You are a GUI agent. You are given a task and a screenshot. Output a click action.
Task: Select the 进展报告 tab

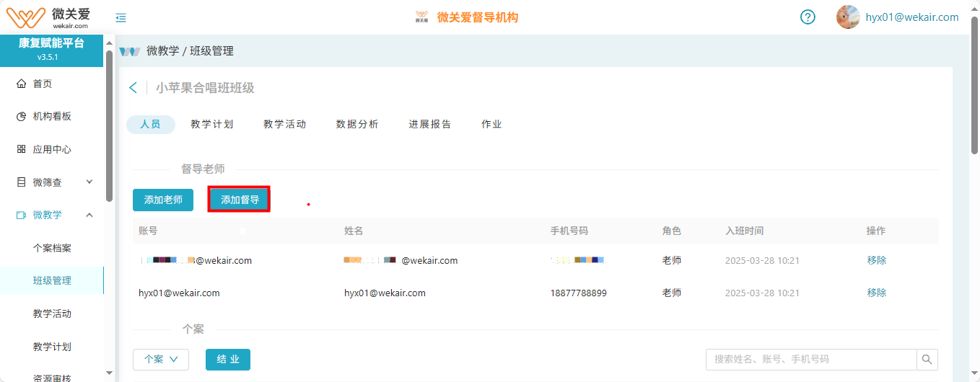pyautogui.click(x=430, y=124)
